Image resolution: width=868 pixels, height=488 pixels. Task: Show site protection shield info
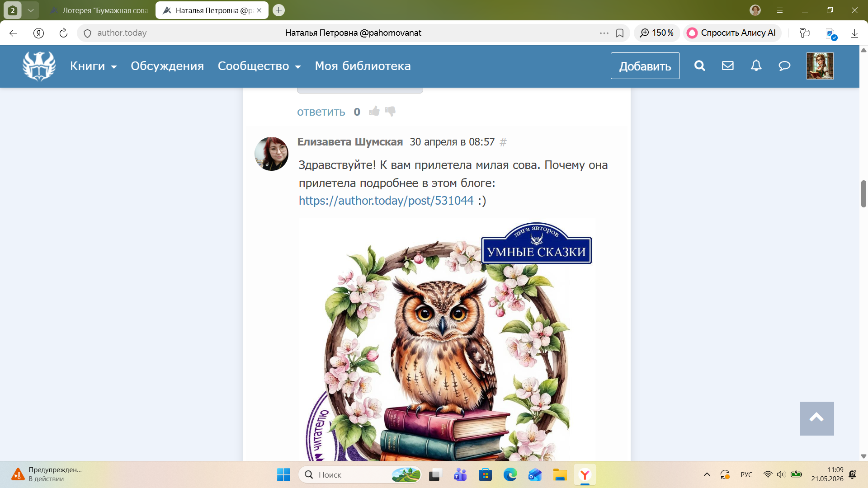click(88, 33)
